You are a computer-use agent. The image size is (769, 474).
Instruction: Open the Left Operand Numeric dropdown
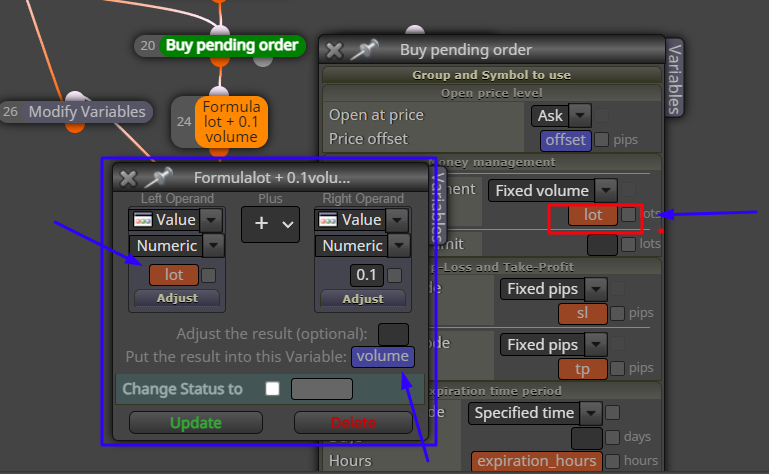[x=213, y=245]
